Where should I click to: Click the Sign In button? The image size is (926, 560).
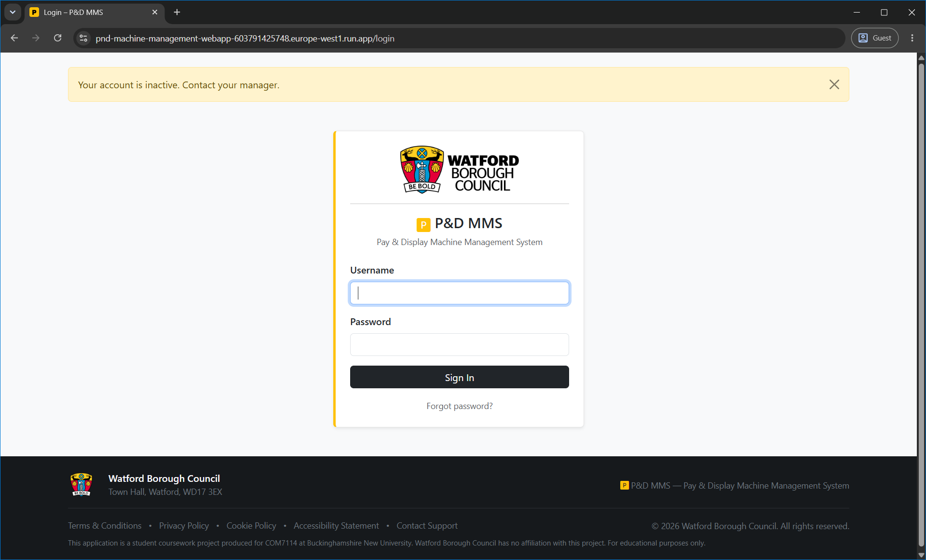459,377
